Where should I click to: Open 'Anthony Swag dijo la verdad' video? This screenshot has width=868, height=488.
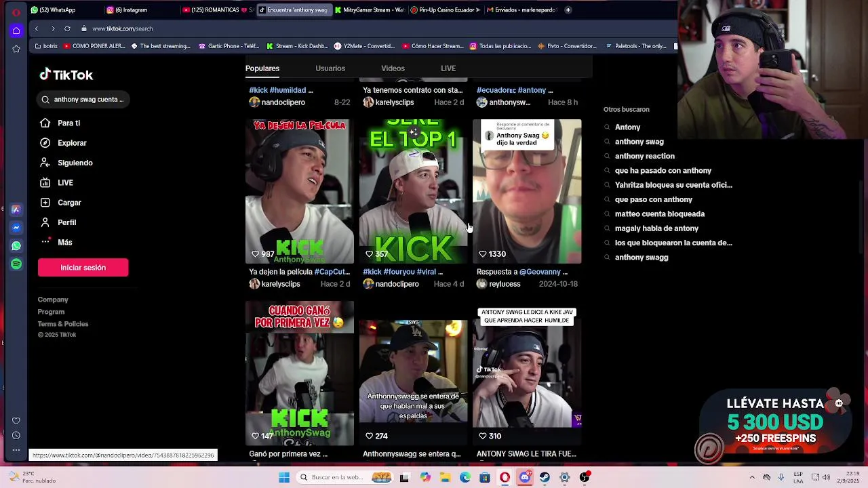tap(527, 191)
